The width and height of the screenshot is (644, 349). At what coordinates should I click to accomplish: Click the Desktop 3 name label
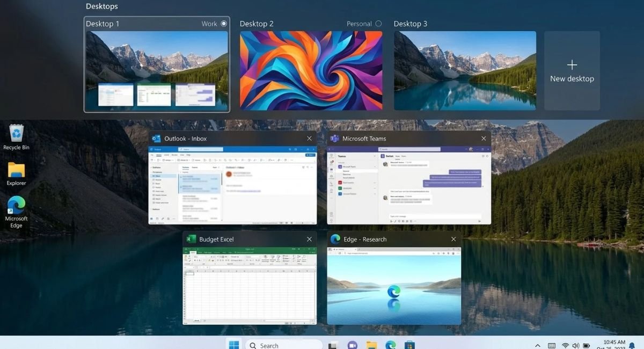point(411,24)
